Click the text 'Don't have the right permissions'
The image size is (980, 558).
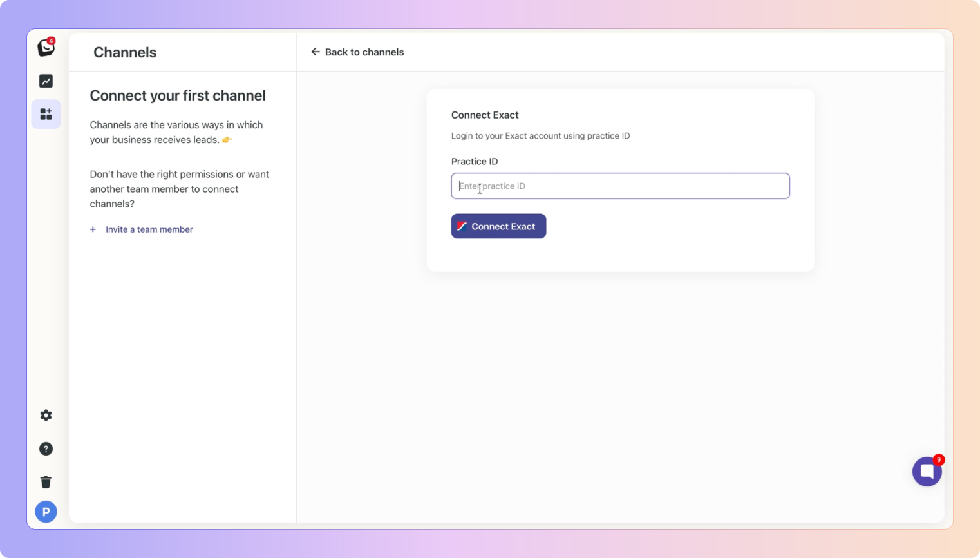162,175
